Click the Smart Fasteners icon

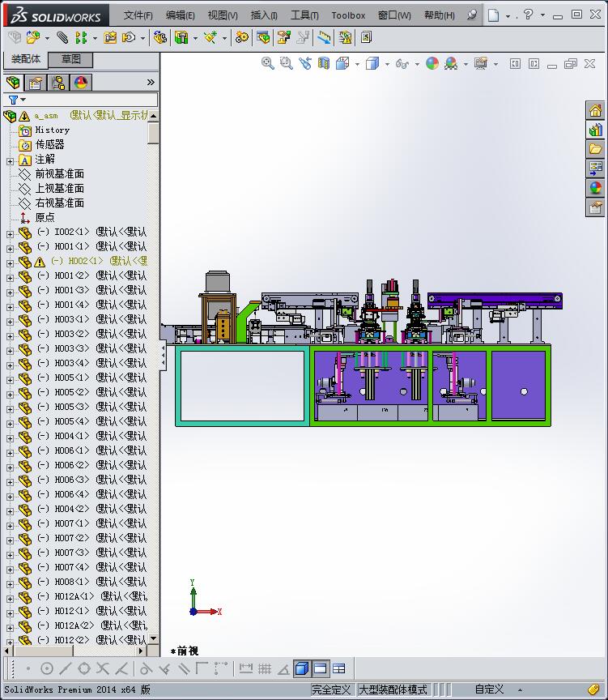pyautogui.click(x=110, y=37)
